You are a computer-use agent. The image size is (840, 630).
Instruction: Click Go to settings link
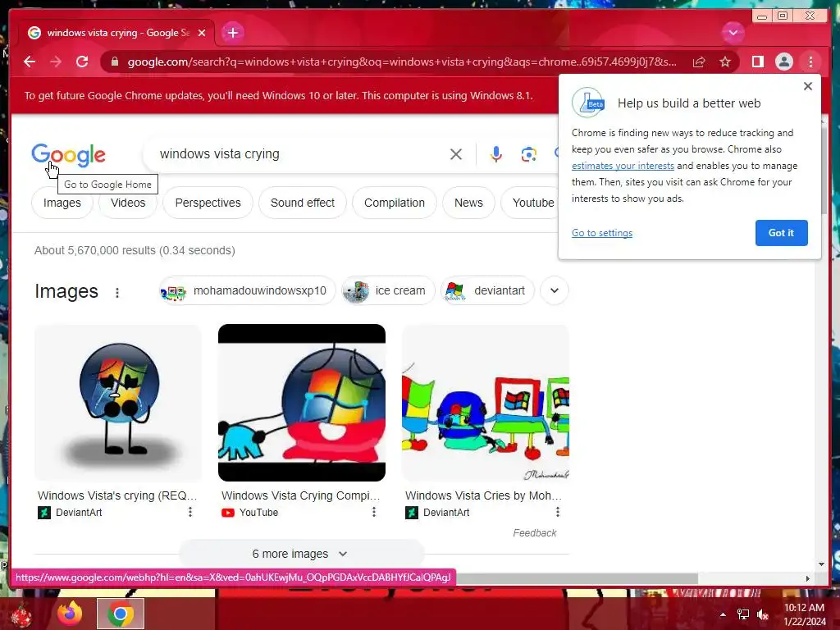(x=602, y=233)
